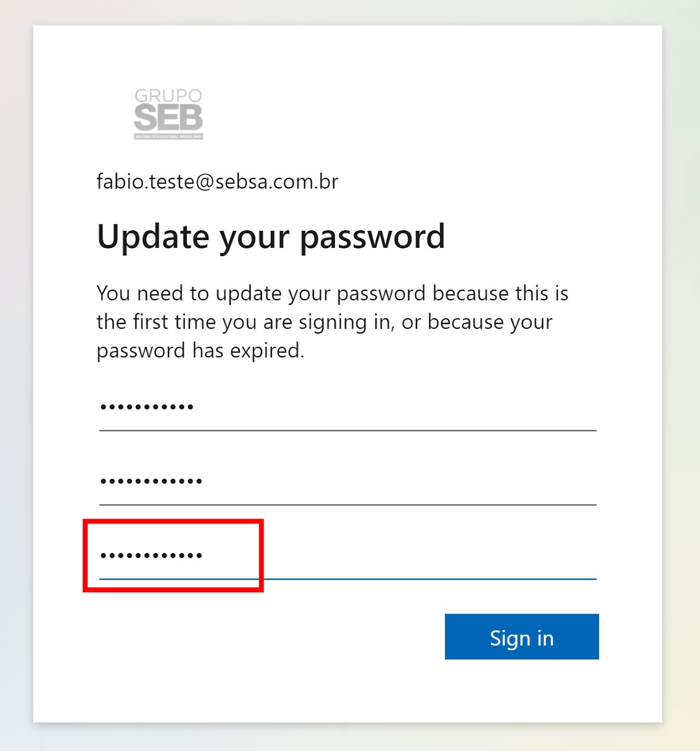
Task: Click the blue underline of the active password field
Action: coord(427,579)
